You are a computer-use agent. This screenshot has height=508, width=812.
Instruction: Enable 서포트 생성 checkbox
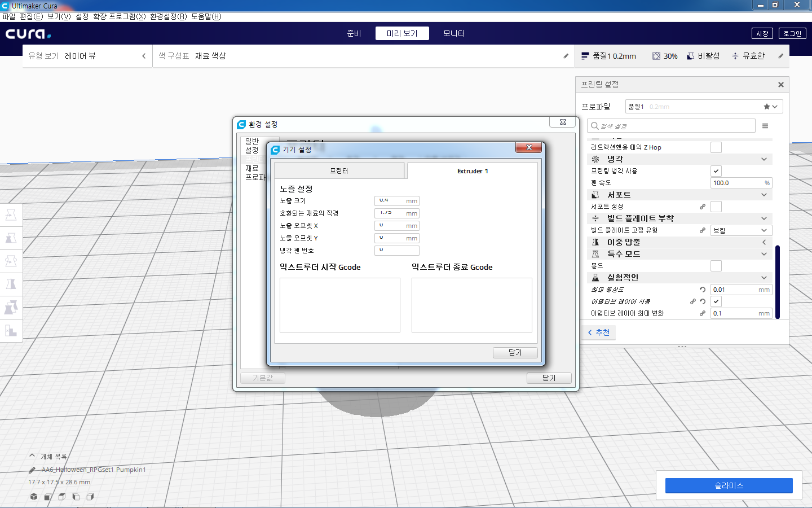716,207
